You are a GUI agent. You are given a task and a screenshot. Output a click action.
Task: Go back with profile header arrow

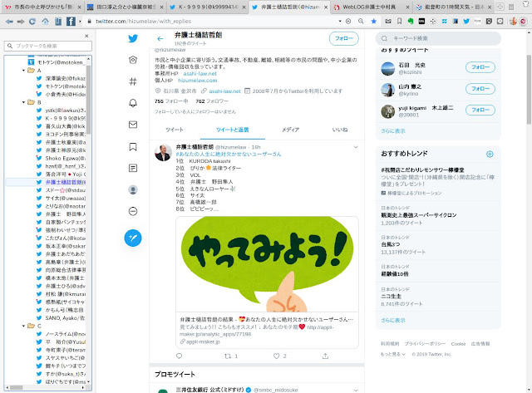coord(160,39)
